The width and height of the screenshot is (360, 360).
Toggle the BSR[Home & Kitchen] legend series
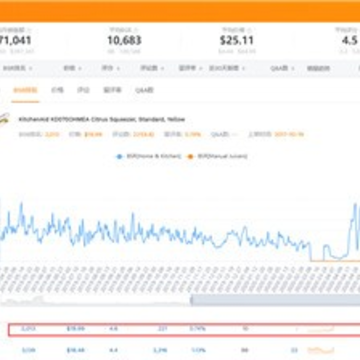(148, 156)
